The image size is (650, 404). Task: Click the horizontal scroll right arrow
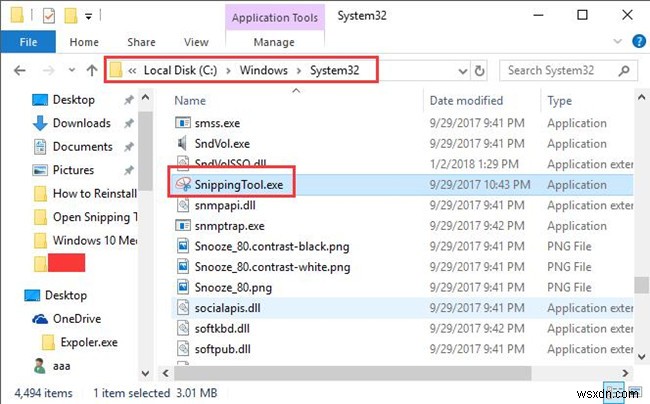[625, 373]
